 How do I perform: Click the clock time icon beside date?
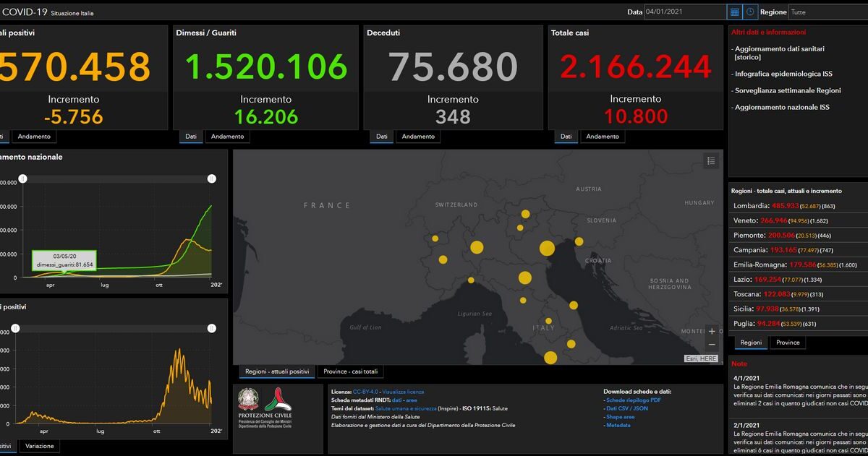[x=751, y=12]
